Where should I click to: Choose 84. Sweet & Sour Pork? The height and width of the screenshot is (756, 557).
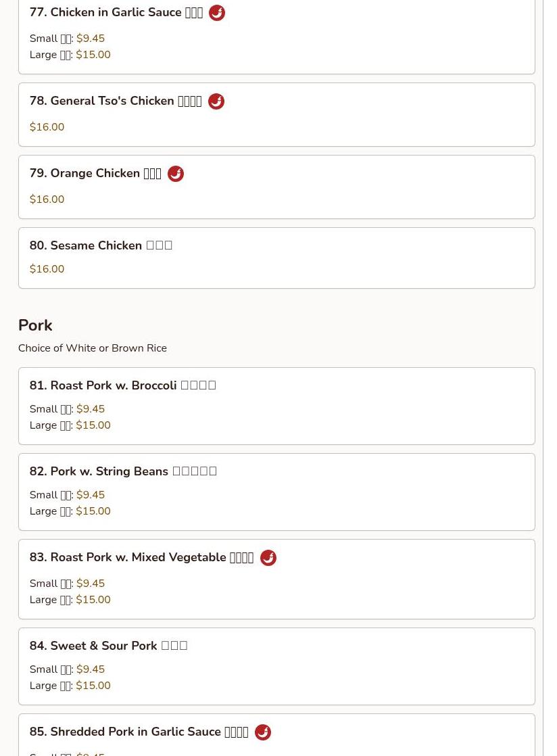[x=108, y=646]
